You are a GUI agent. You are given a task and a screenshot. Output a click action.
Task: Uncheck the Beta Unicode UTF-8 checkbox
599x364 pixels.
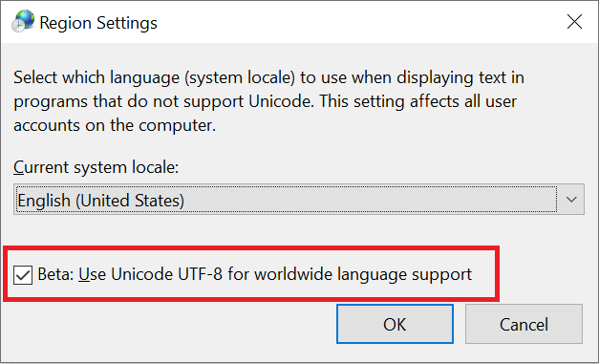tap(23, 275)
